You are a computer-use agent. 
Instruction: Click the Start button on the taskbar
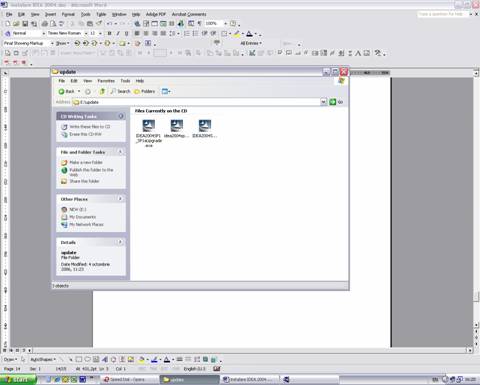pos(18,380)
